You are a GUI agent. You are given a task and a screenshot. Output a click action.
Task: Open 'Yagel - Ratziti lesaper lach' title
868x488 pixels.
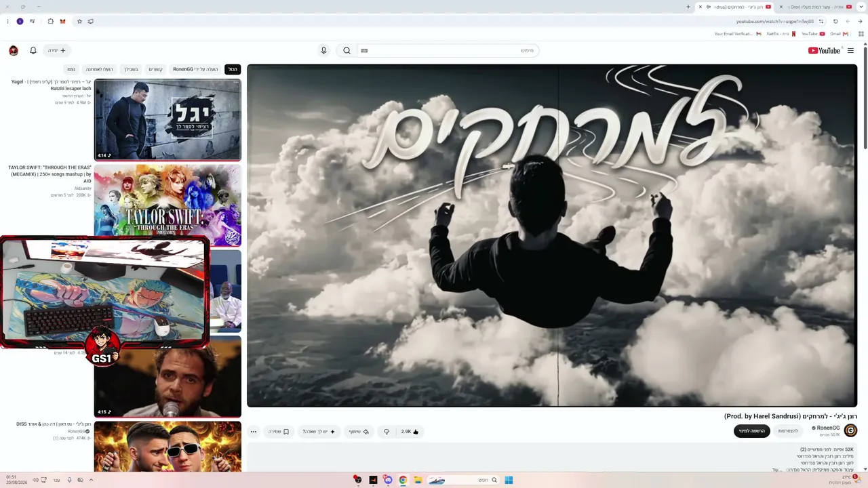(x=51, y=85)
